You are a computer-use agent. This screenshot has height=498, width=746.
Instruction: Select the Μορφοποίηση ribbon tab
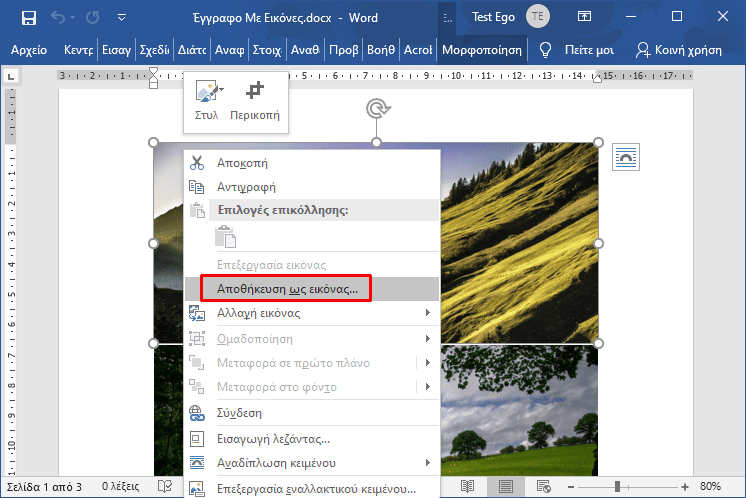tap(482, 50)
